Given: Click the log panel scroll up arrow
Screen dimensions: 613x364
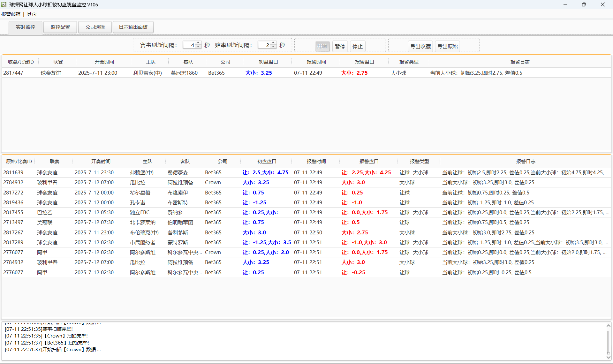Looking at the screenshot, I should (609, 326).
